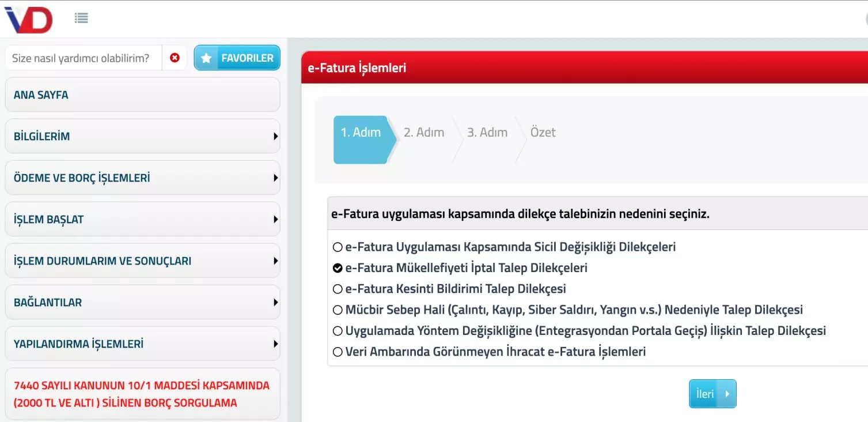Select the 3. Adım step
868x422 pixels.
[x=487, y=132]
